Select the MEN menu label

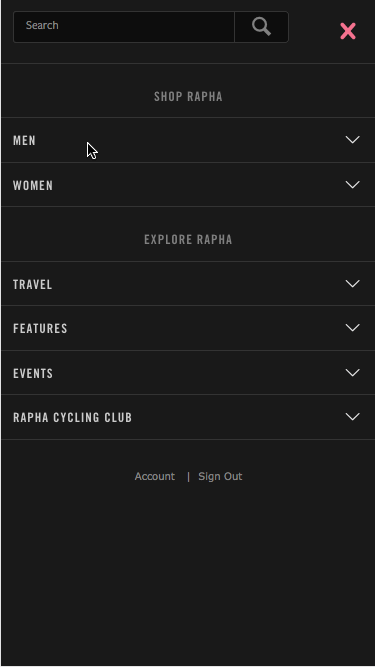[x=24, y=140]
